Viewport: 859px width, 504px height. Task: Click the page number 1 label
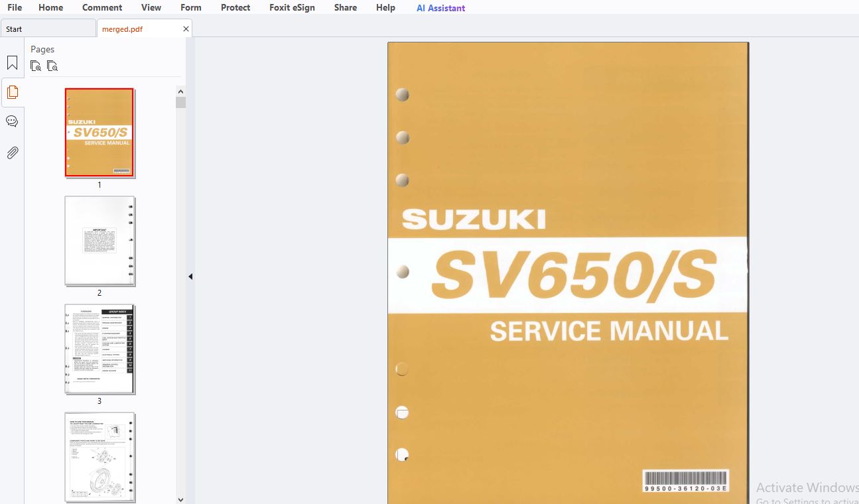[99, 185]
